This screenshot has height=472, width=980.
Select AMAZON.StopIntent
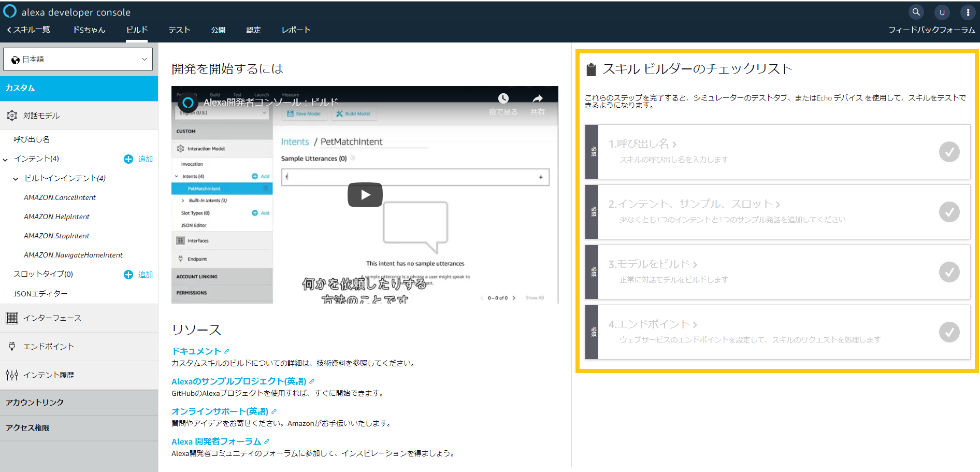point(56,236)
